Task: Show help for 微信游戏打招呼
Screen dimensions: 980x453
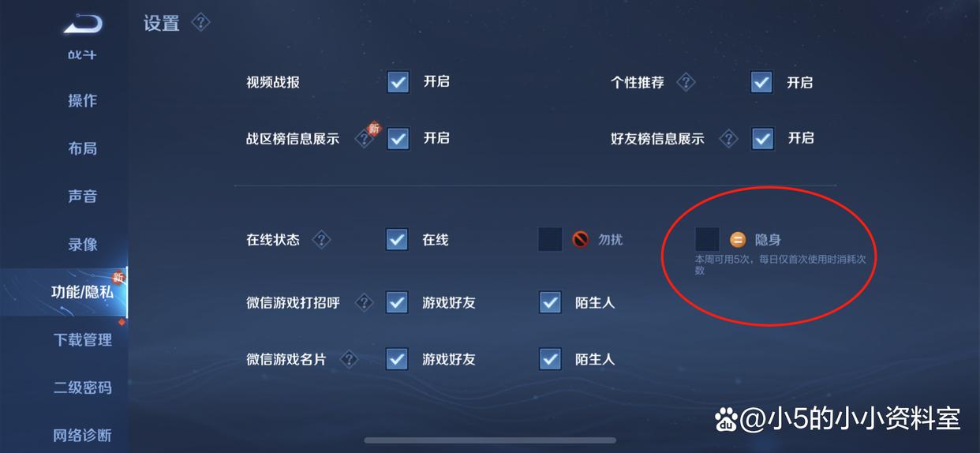Action: (364, 302)
